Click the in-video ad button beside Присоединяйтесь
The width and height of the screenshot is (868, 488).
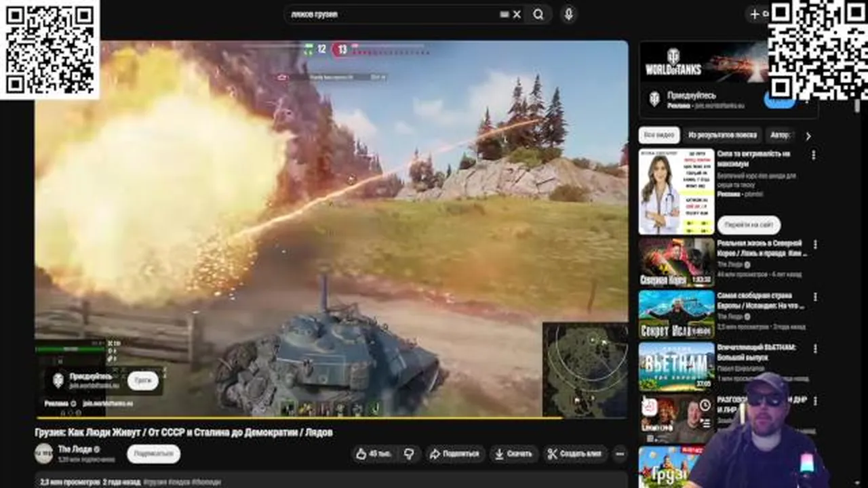pyautogui.click(x=142, y=381)
